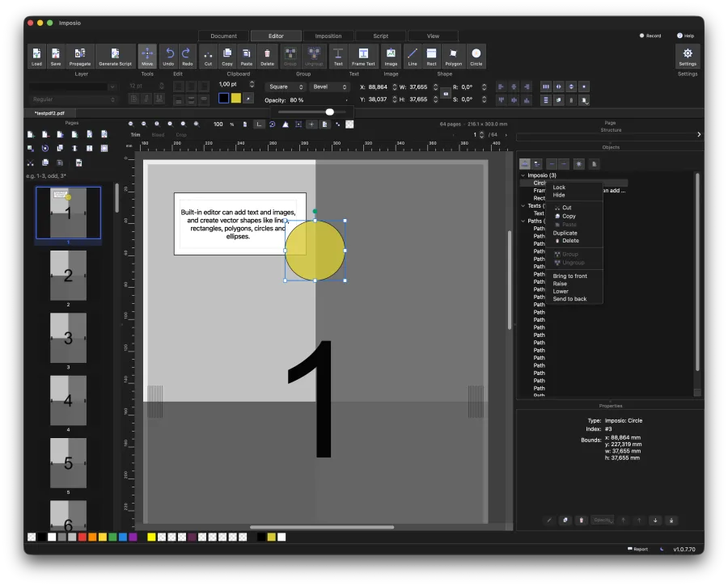Click the align left edges icon
This screenshot has width=728, height=586.
(x=501, y=86)
